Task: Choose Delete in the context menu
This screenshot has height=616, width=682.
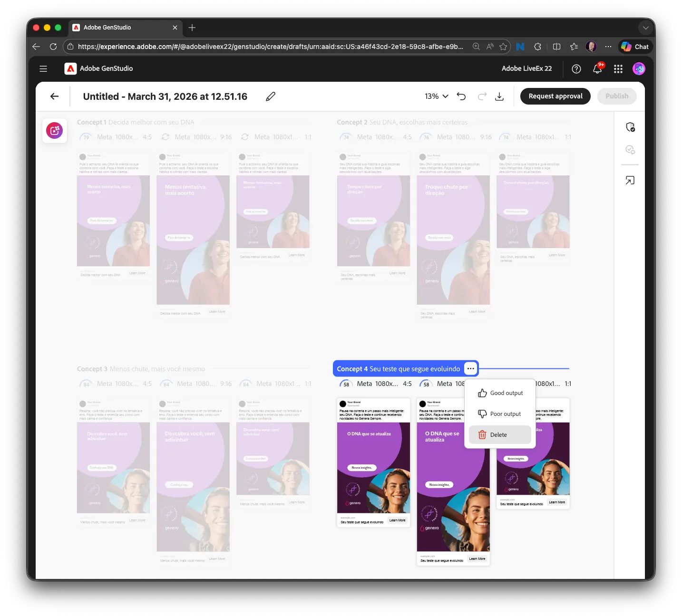Action: point(500,435)
